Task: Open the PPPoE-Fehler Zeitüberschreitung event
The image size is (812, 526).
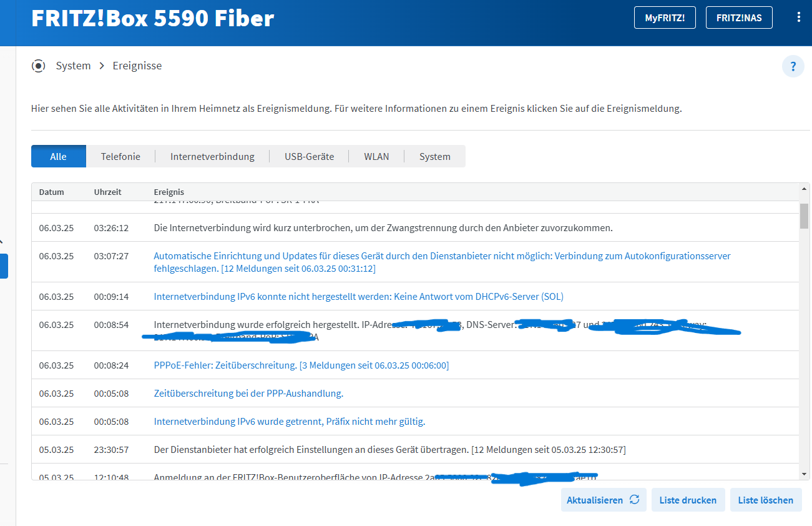Action: 301,365
